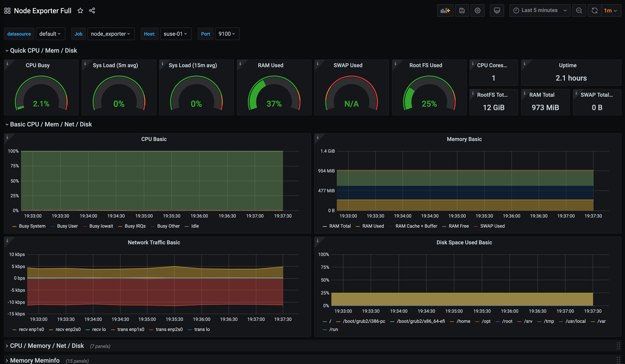Viewport: 625px width, 364px height.
Task: Save the dashboard using the save icon
Action: tap(462, 10)
